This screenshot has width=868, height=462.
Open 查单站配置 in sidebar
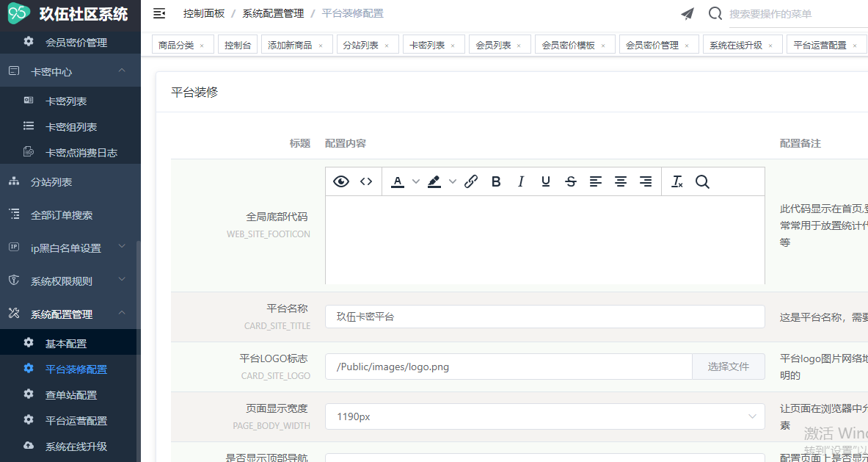(x=70, y=395)
